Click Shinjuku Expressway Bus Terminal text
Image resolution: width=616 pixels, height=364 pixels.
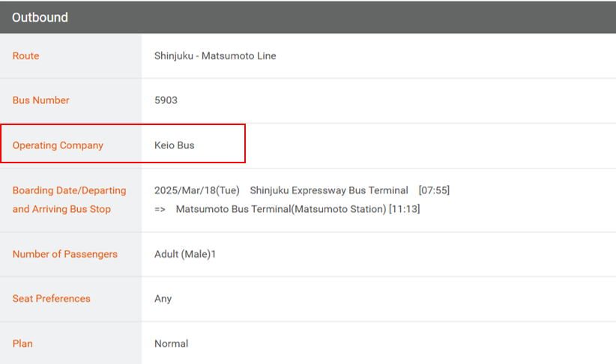click(x=329, y=190)
